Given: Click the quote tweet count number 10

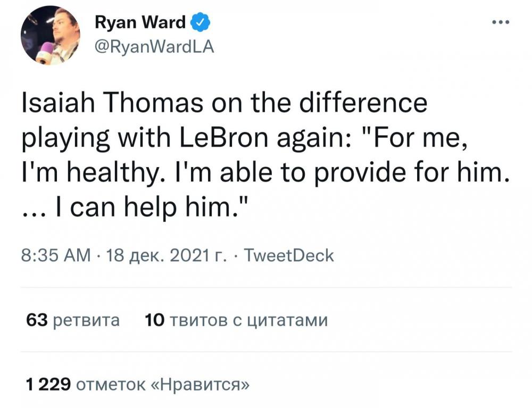Looking at the screenshot, I should 154,320.
